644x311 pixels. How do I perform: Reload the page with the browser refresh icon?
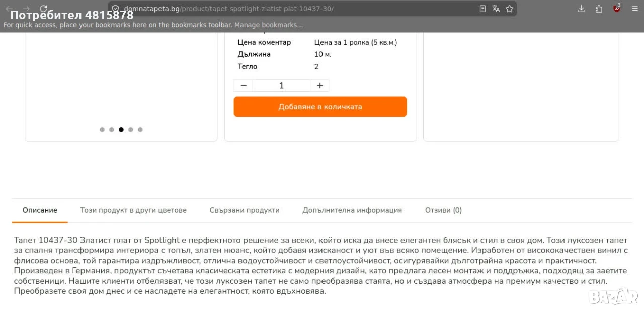pos(43,9)
